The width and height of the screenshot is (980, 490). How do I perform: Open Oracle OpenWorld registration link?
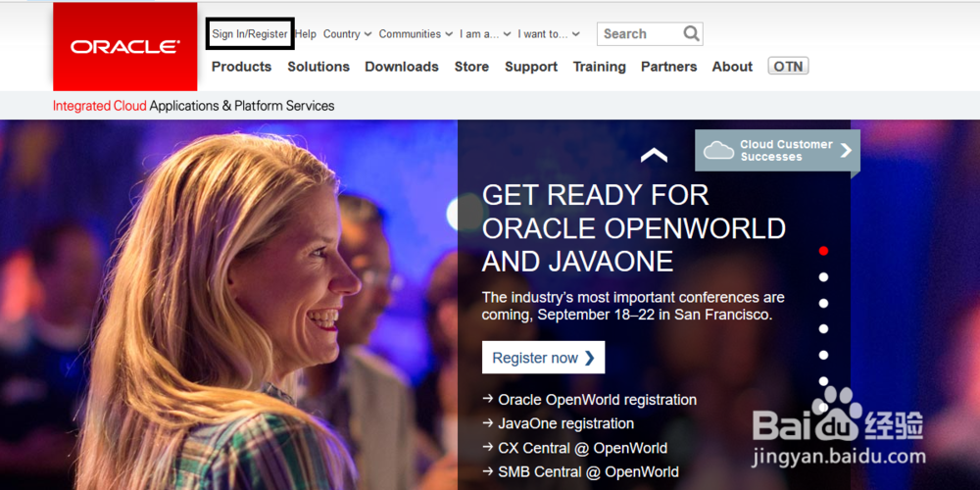point(597,400)
